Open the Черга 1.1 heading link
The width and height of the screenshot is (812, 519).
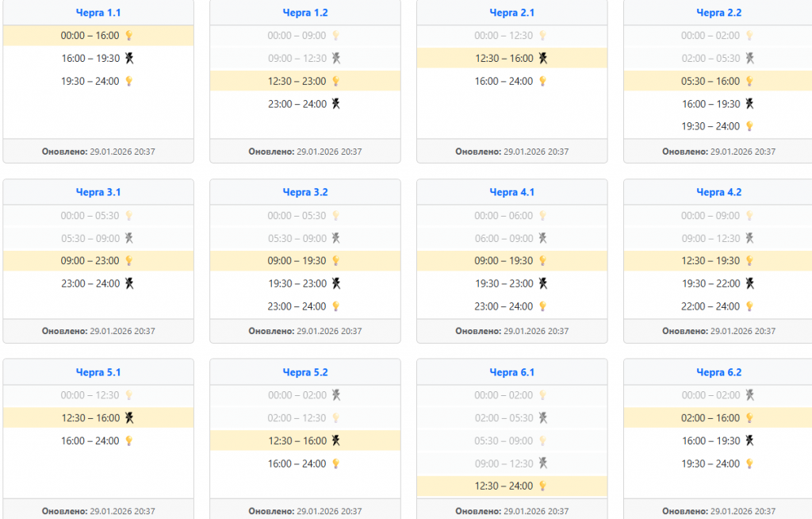[98, 13]
